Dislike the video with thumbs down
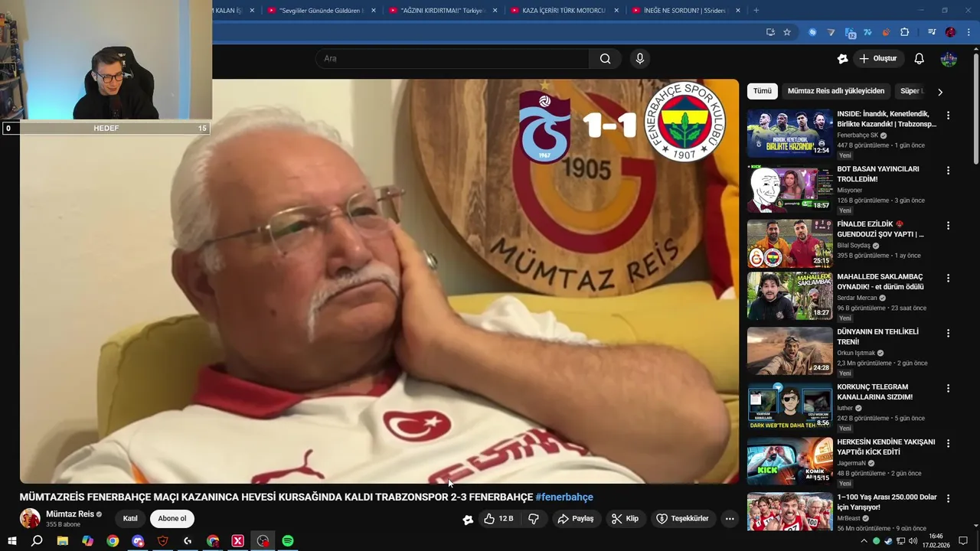 [x=534, y=519]
